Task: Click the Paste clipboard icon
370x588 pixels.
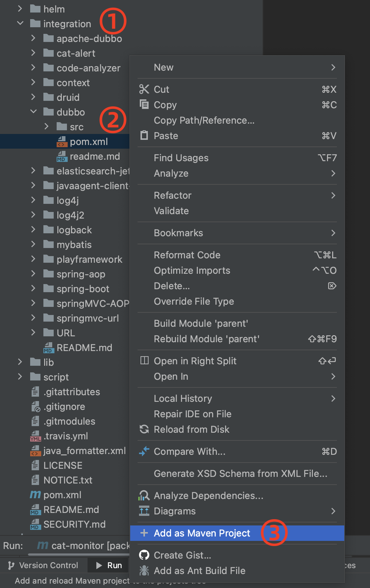Action: tap(144, 135)
